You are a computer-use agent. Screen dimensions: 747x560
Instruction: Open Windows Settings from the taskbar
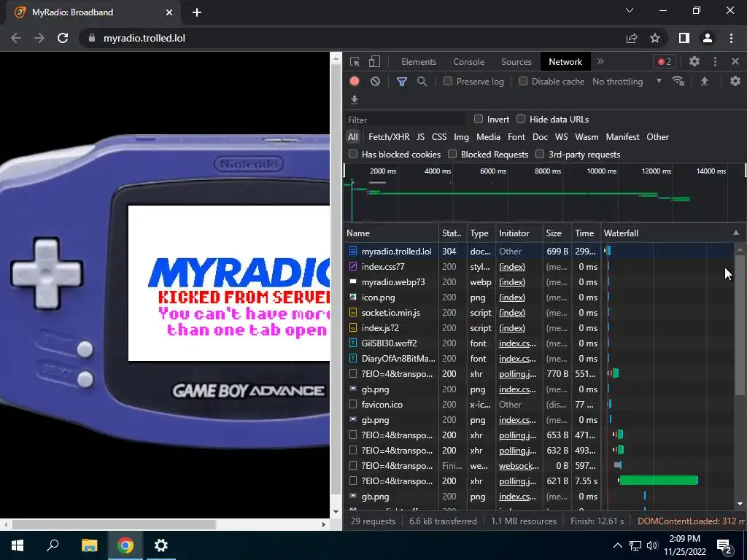[161, 545]
